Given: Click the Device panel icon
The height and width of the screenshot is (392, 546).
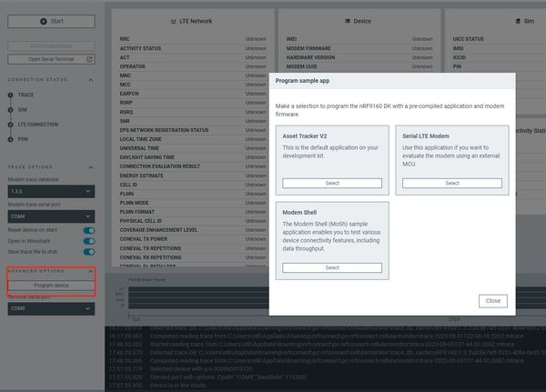Looking at the screenshot, I should click(x=348, y=21).
